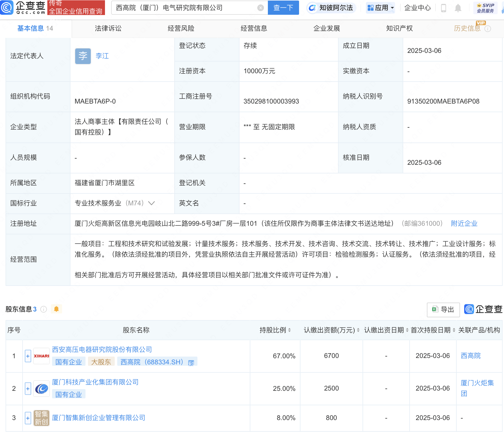
Task: Open the 应用 dropdown menu
Action: point(380,8)
